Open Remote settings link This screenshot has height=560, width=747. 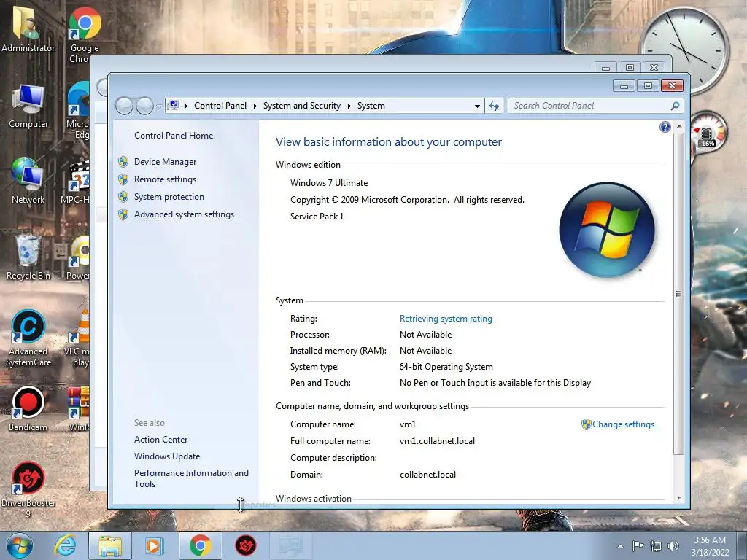point(165,179)
